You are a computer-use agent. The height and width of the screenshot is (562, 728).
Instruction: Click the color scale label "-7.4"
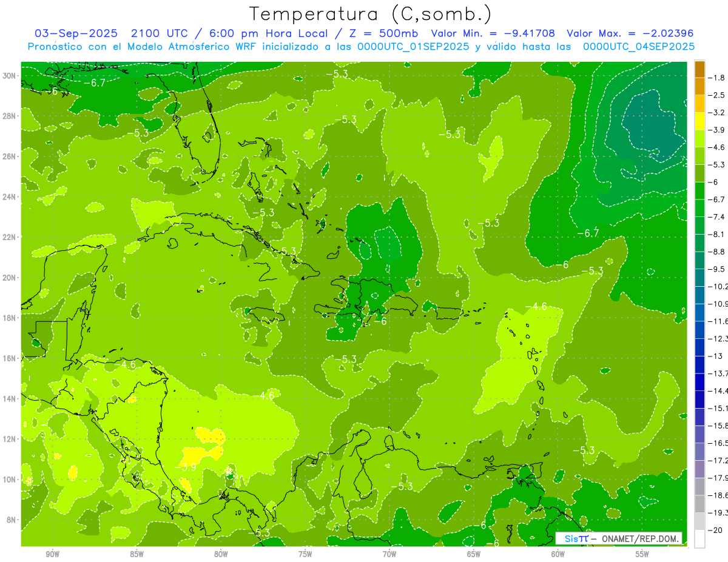click(x=717, y=217)
